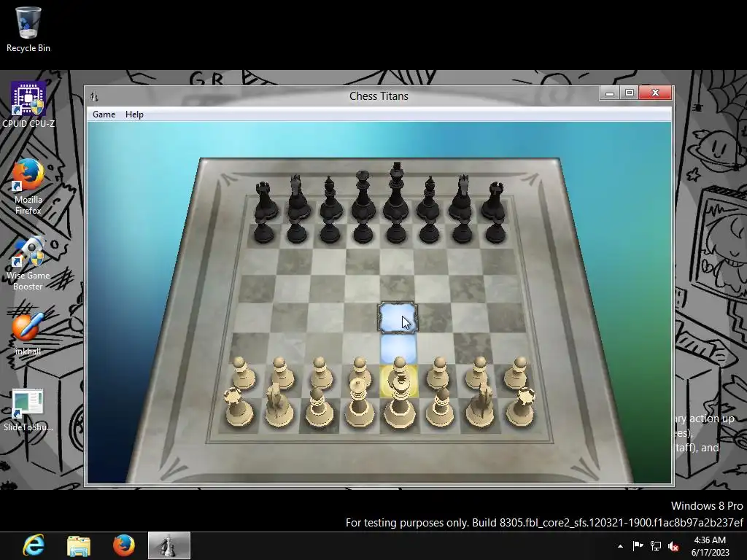The image size is (747, 560).
Task: Click Firefox icon in taskbar
Action: [x=123, y=545]
